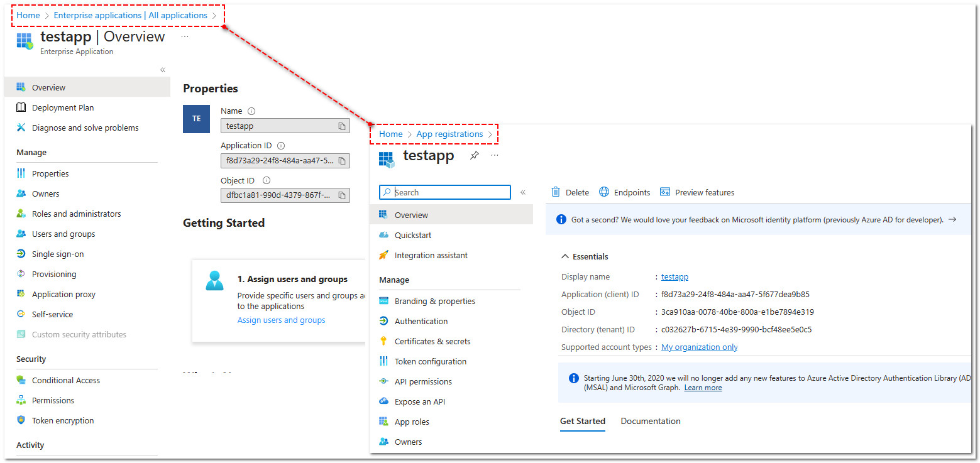980x463 pixels.
Task: Open Authentication settings
Action: point(421,321)
